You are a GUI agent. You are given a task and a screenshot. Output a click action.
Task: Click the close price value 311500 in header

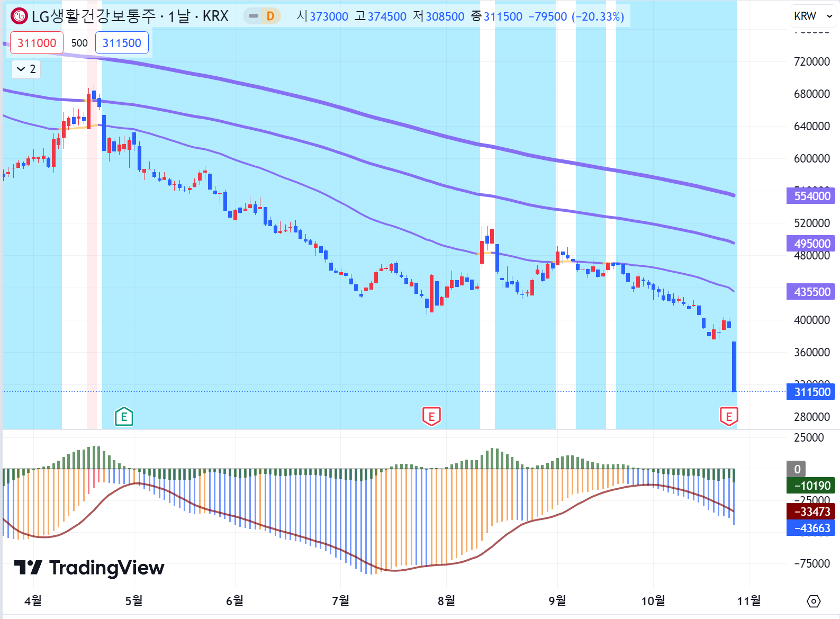click(503, 16)
